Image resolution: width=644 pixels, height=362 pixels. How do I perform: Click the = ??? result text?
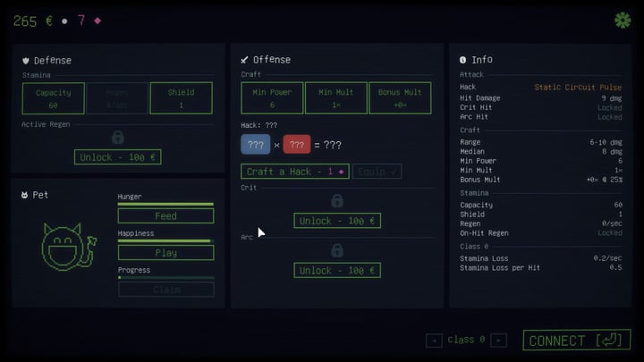coord(327,145)
